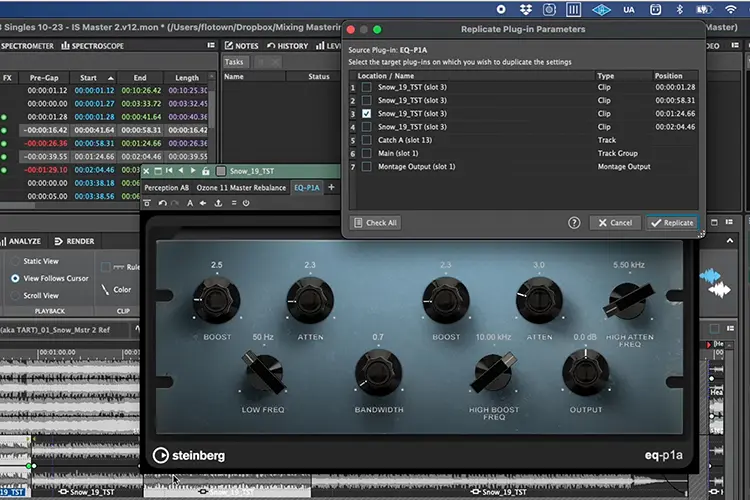Select the Static View radio button

coord(15,261)
